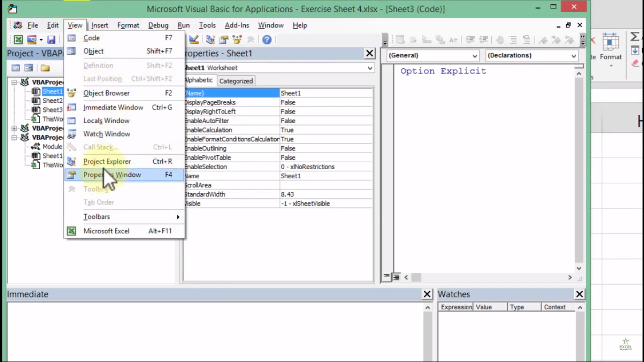Choose Watch Window in the View menu
Image resolution: width=644 pixels, height=362 pixels.
pos(124,134)
